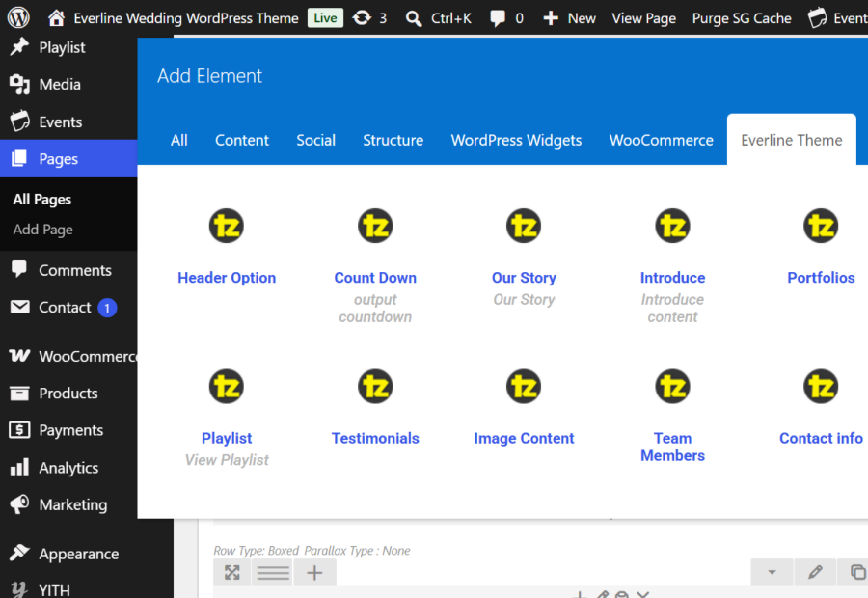Viewport: 868px width, 598px height.
Task: Click the WooCommerce logo icon in the sidebar
Action: (x=19, y=356)
